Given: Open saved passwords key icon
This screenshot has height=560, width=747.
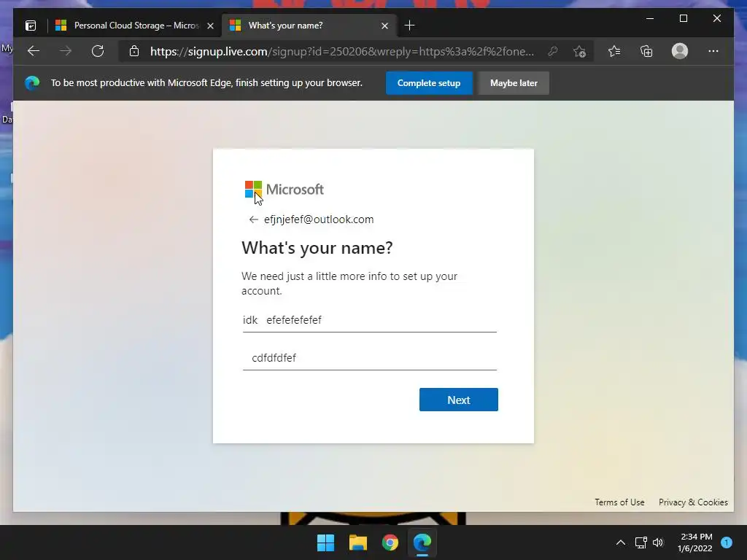Looking at the screenshot, I should pos(553,51).
